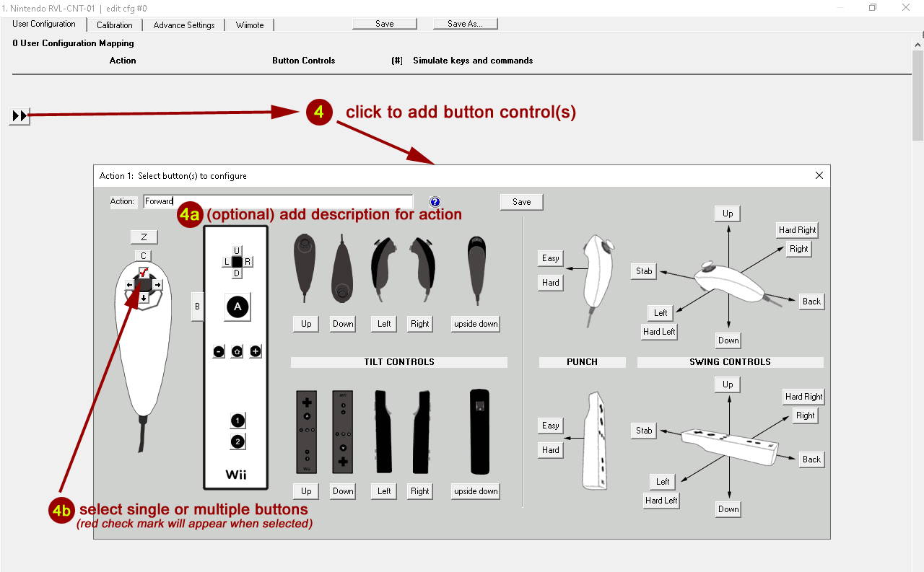Select D-pad Up on the Wiimote
Screen dimensions: 924x572
click(x=237, y=250)
